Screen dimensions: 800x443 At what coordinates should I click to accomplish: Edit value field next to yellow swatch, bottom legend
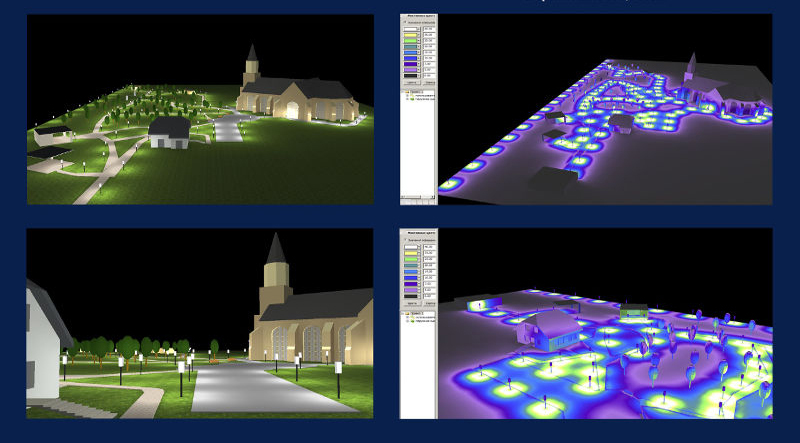tap(430, 253)
